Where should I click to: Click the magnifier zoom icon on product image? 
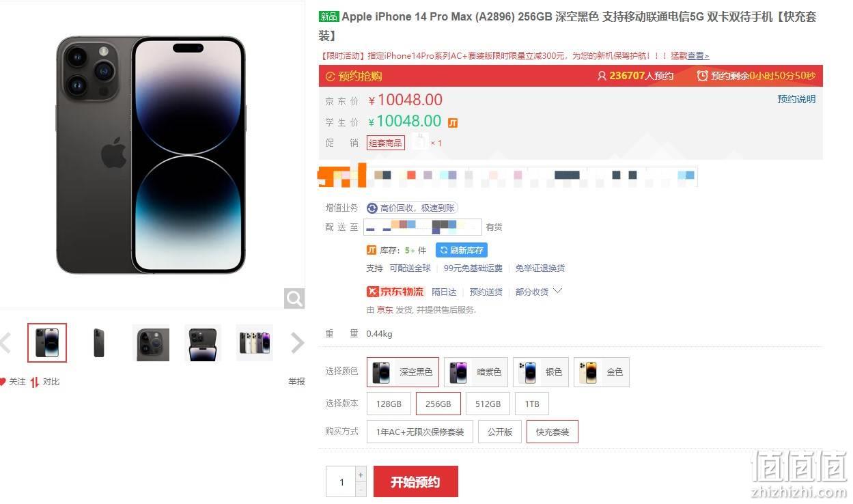tap(294, 298)
